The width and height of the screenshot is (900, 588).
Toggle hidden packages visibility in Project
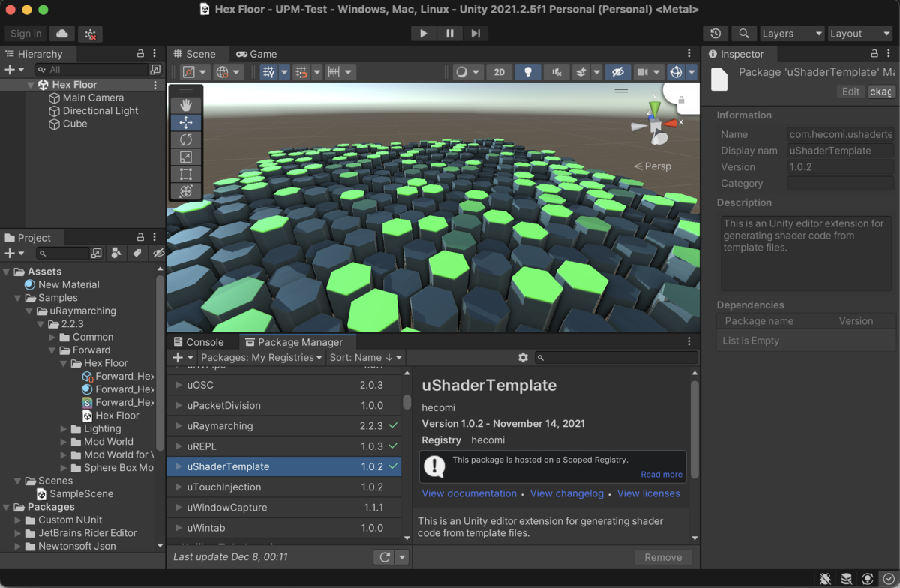point(158,253)
